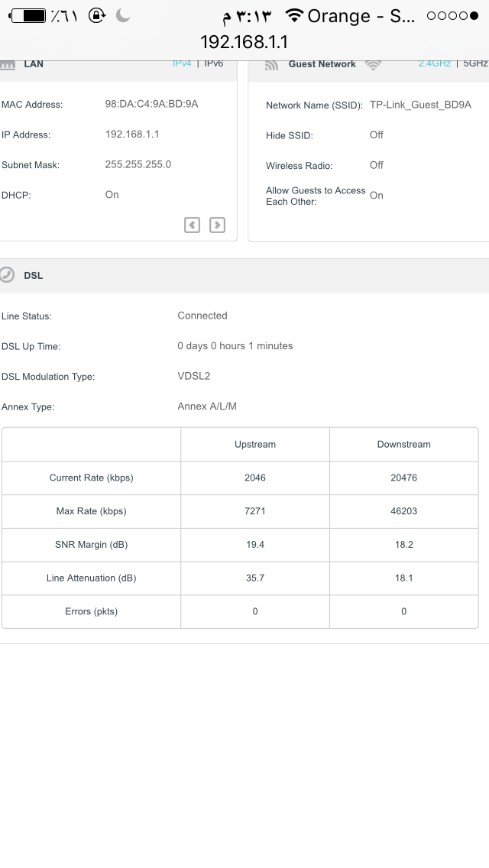
Task: Switch LAN view to IPv4
Action: [x=182, y=63]
